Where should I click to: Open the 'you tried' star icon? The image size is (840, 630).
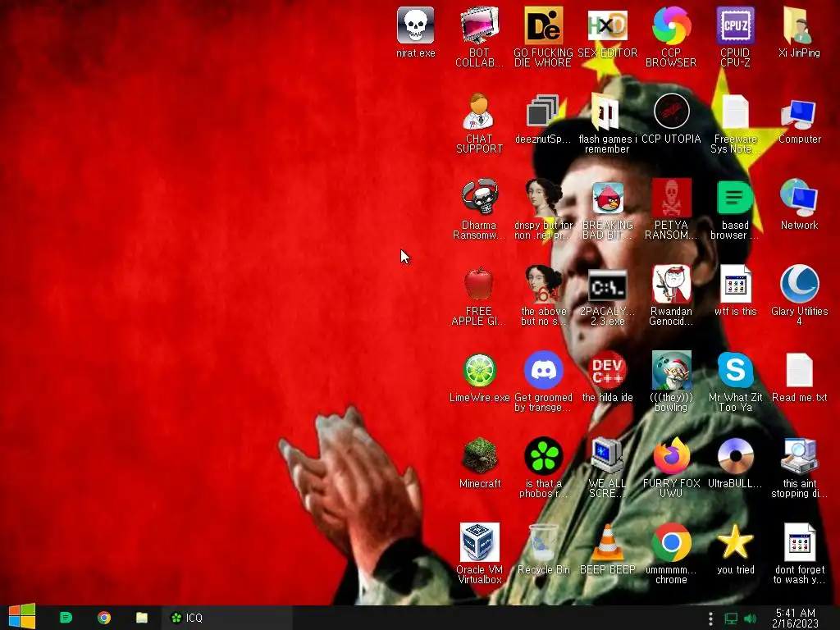point(736,543)
